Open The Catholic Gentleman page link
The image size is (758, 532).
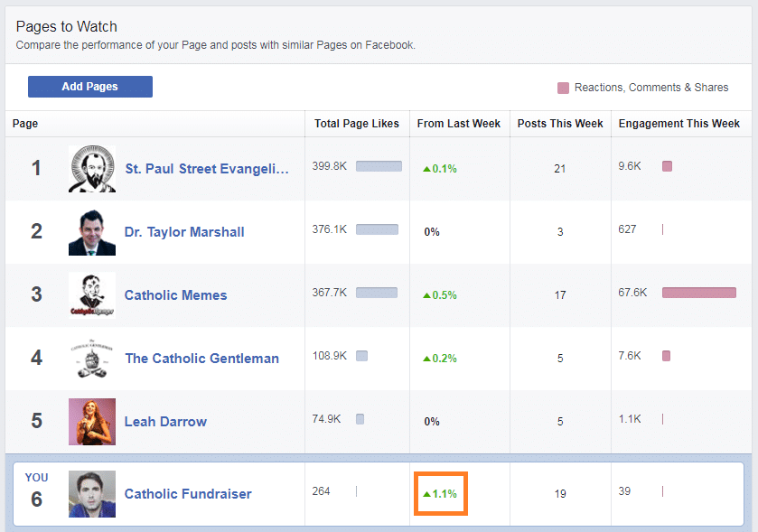201,359
